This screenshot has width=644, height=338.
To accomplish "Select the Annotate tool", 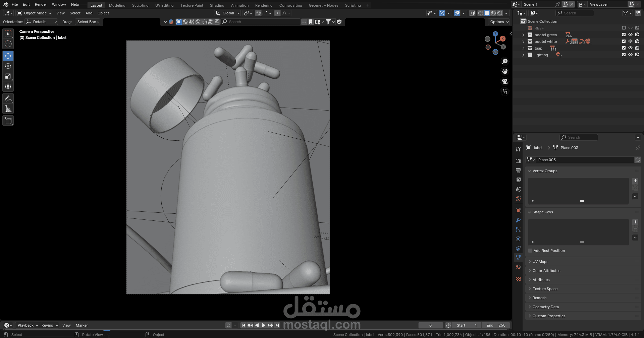I will (8, 98).
